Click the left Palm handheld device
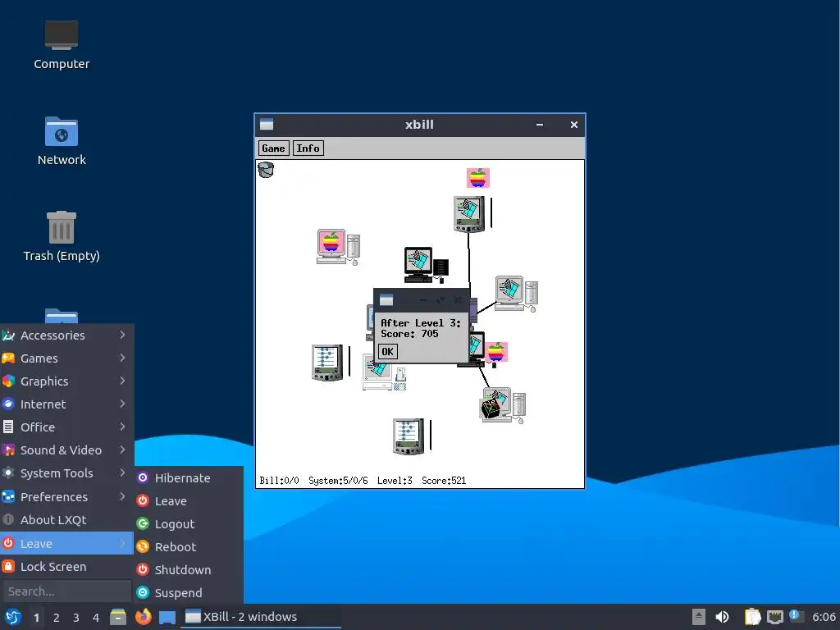 pyautogui.click(x=327, y=363)
